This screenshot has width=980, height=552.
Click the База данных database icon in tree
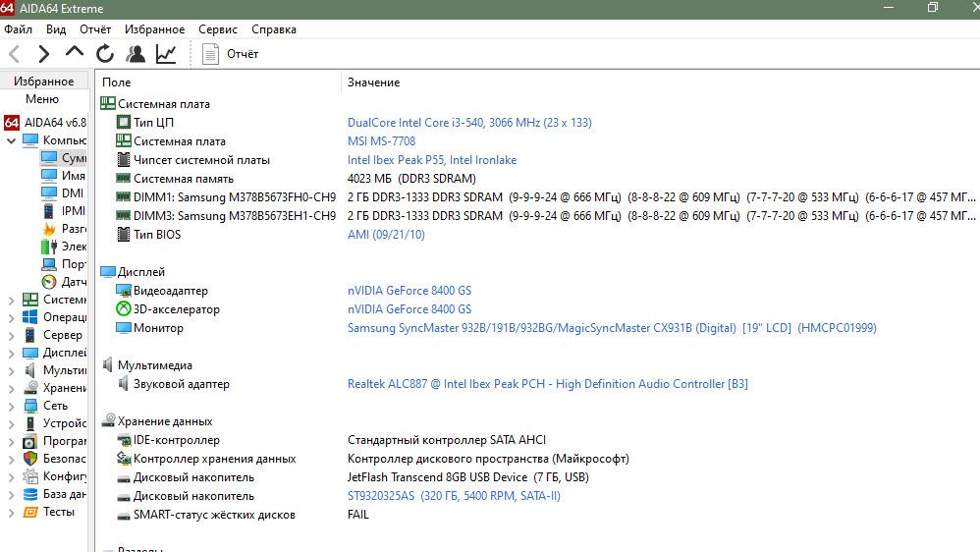click(x=30, y=494)
